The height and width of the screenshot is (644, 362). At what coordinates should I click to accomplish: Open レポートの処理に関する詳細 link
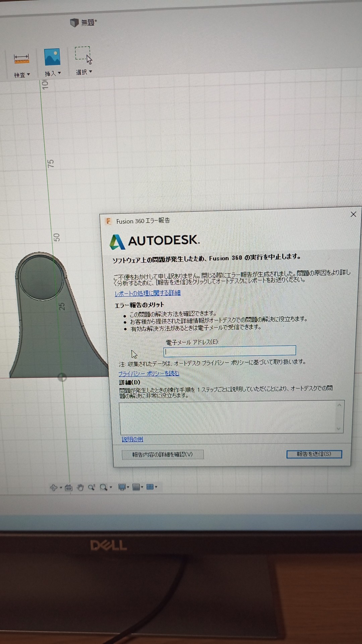[147, 293]
